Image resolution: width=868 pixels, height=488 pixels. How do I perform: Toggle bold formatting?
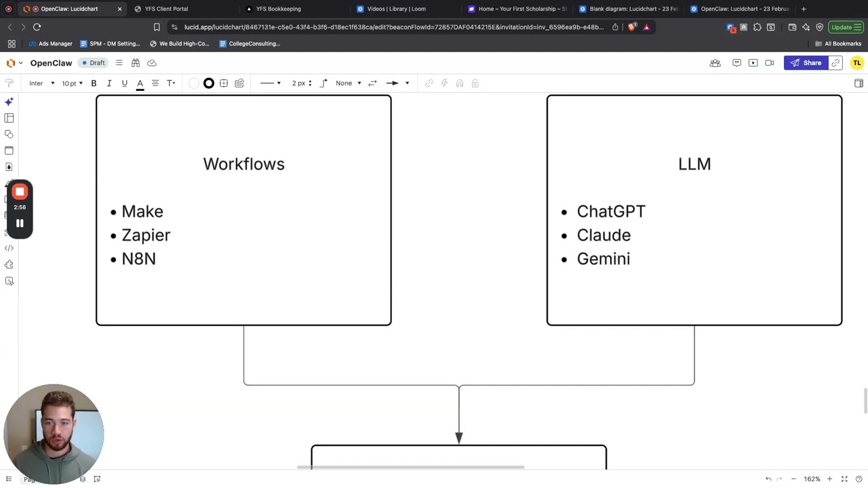click(x=94, y=83)
